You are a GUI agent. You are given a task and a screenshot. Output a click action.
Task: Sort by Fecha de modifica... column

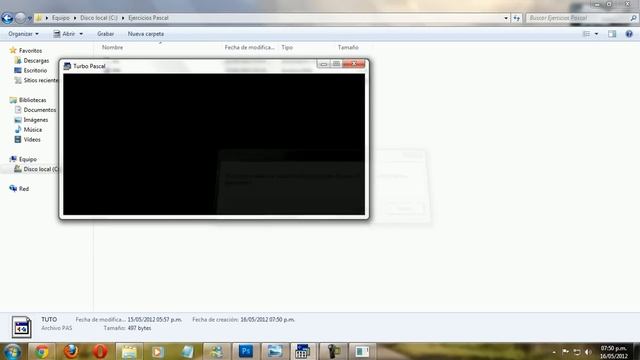(249, 47)
